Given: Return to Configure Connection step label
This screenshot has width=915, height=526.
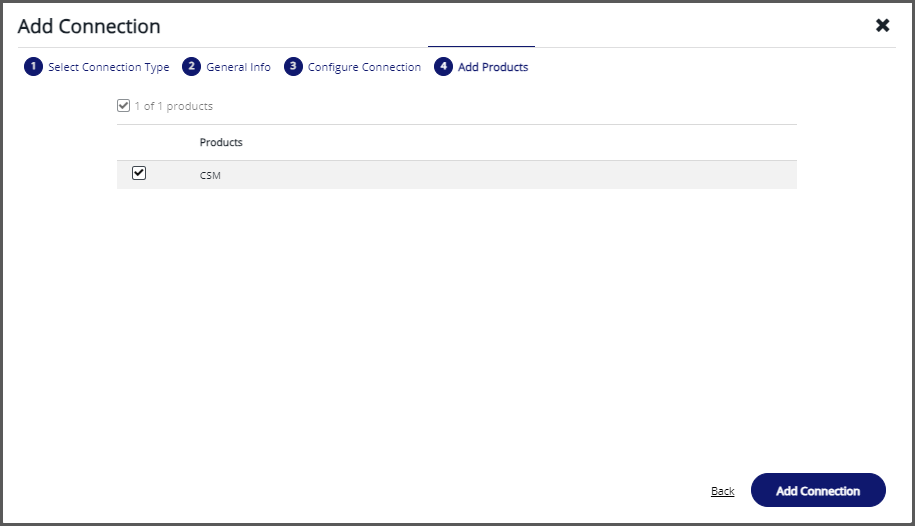Looking at the screenshot, I should 364,67.
